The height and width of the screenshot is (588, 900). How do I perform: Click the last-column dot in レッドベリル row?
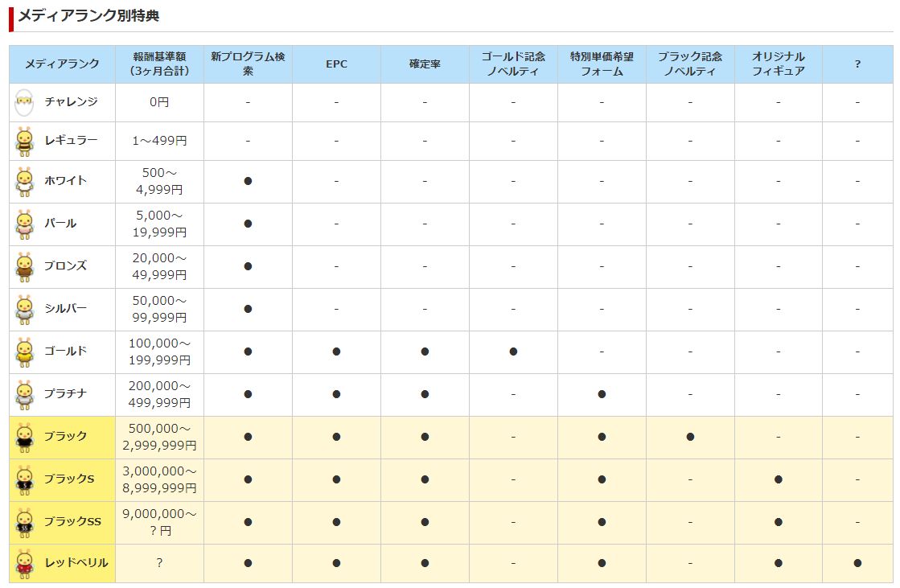[x=857, y=563]
